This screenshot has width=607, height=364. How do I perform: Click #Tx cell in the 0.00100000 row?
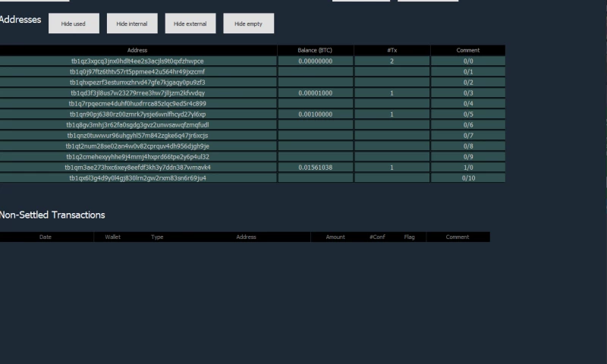[392, 114]
